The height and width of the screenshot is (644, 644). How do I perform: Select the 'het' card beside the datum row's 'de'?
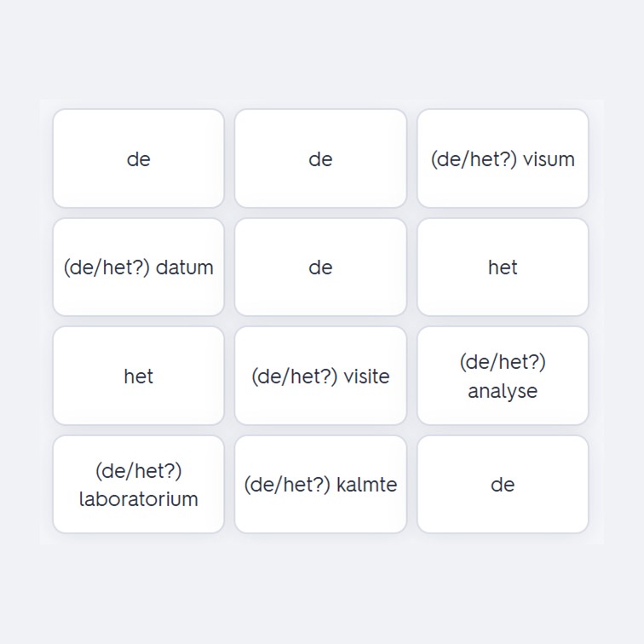point(503,267)
